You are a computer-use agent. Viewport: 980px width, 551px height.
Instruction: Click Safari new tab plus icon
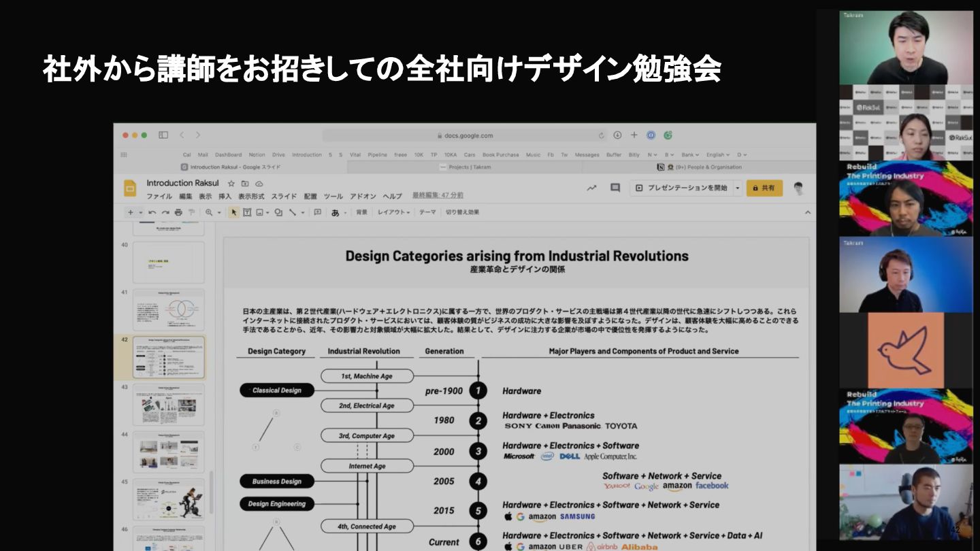[634, 135]
